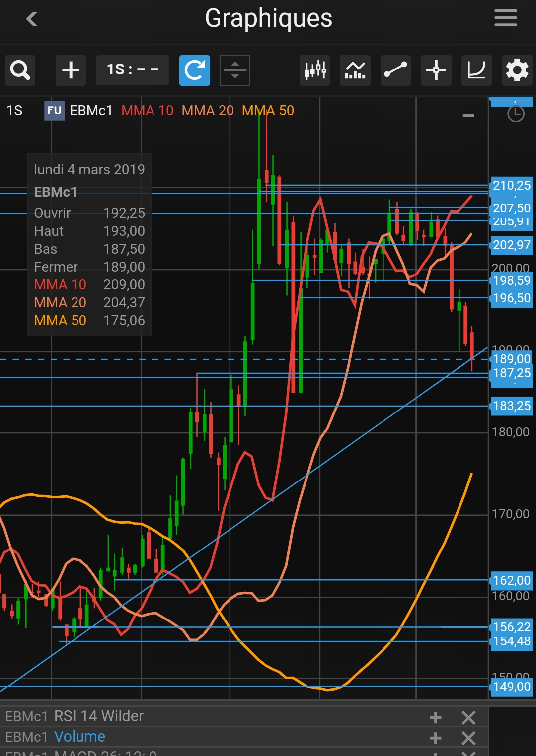Add a new chart with plus button

[x=71, y=70]
